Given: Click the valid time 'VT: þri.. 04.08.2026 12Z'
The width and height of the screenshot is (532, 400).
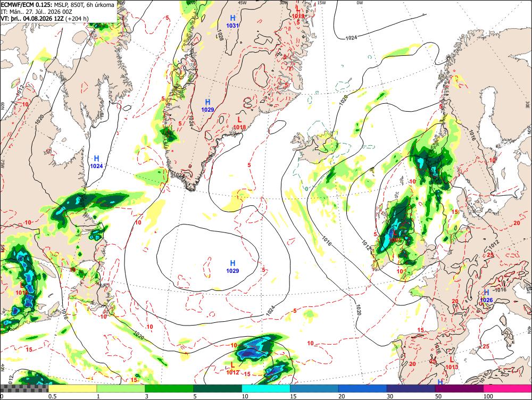Looking at the screenshot, I should pyautogui.click(x=32, y=18).
